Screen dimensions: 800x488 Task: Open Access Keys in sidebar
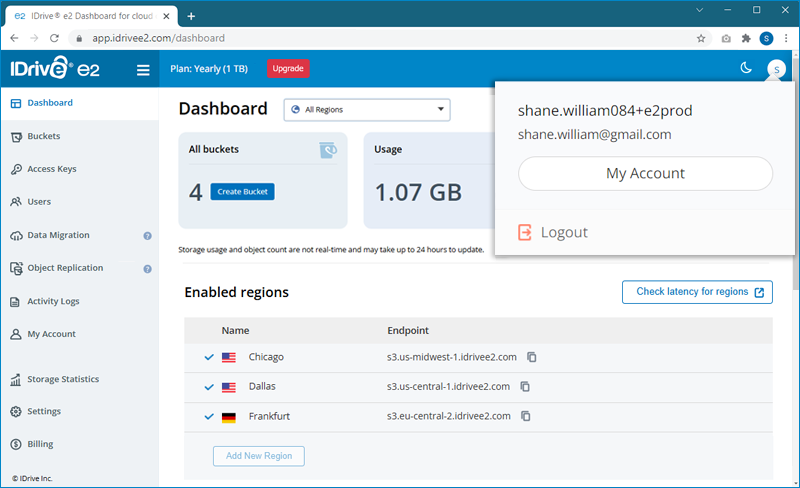click(51, 169)
